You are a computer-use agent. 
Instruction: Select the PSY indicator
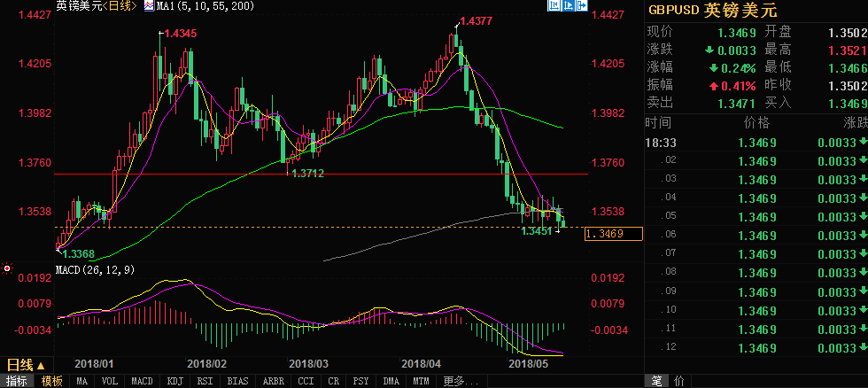coord(361,381)
